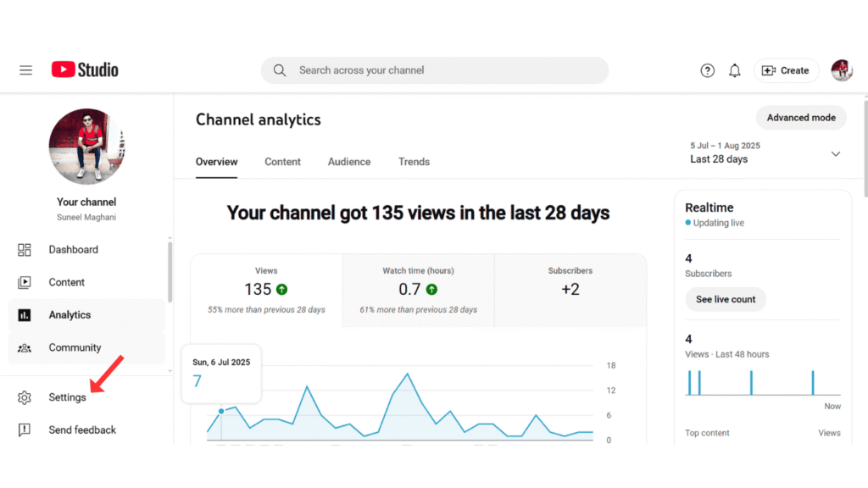Open the notifications bell
The width and height of the screenshot is (868, 488).
(734, 70)
